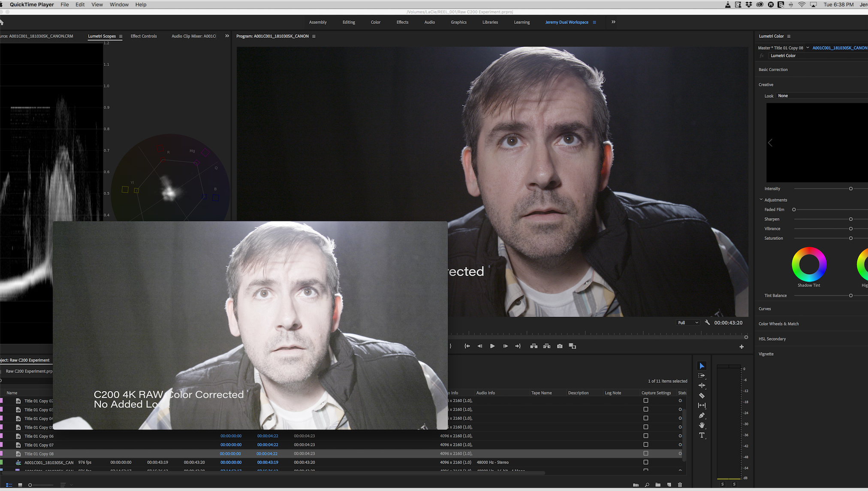Open the Look dropdown set to None

click(822, 96)
